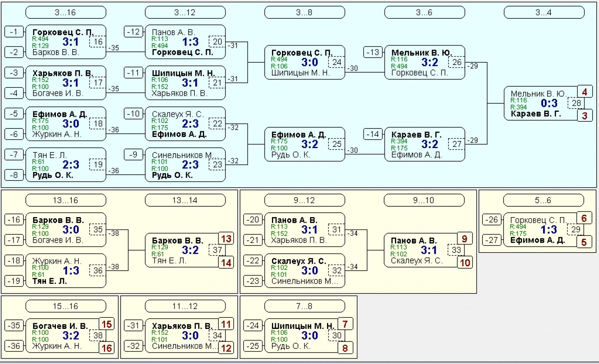Select match number box 33
The height and width of the screenshot is (364, 599).
[x=456, y=250]
